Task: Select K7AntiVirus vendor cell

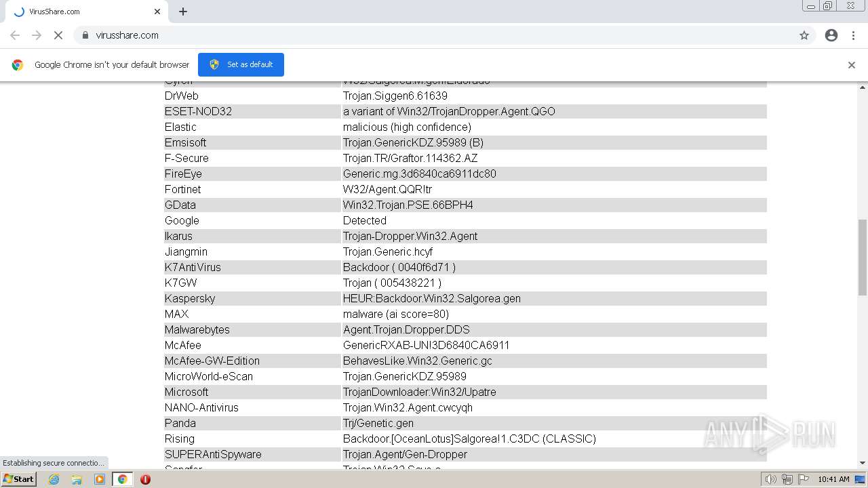Action: coord(252,267)
